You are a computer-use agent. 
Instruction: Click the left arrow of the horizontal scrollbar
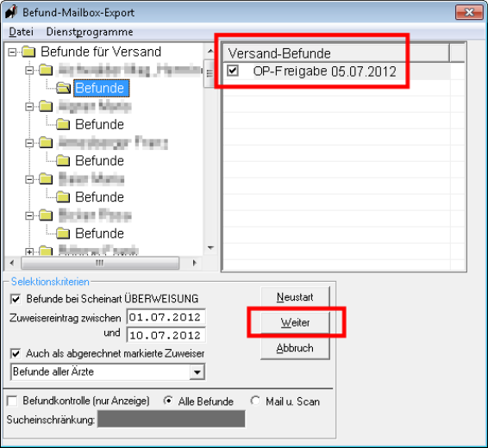[x=12, y=263]
